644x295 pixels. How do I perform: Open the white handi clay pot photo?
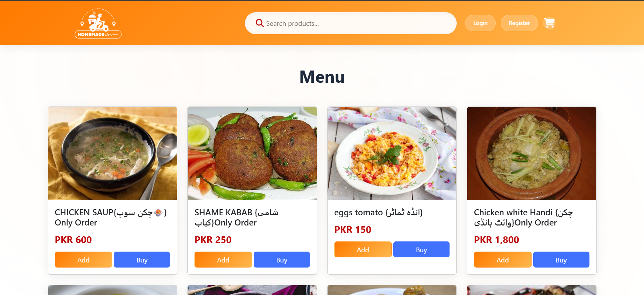(532, 153)
